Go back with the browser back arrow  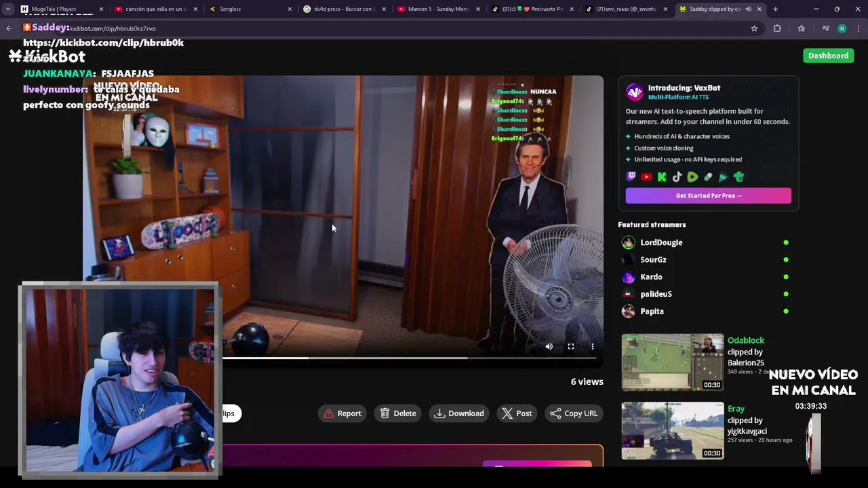click(9, 28)
